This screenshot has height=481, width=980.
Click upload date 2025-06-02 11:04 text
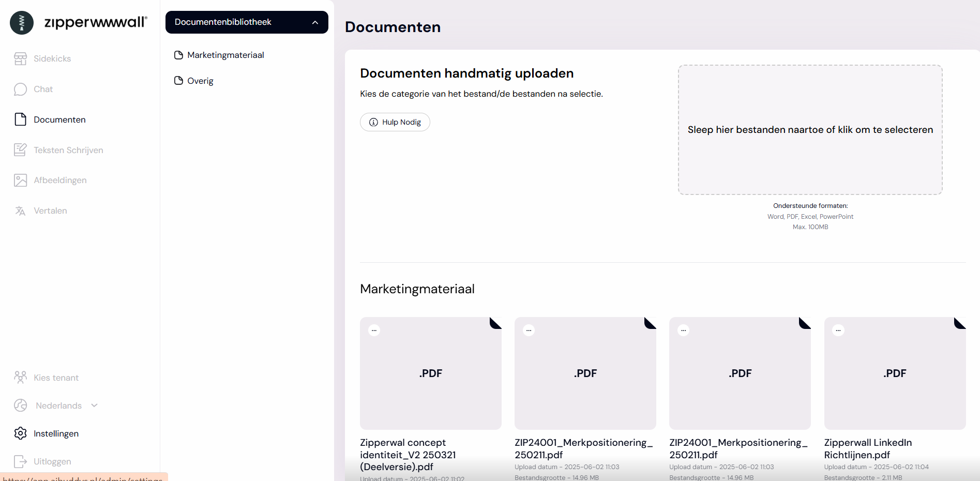pos(876,467)
